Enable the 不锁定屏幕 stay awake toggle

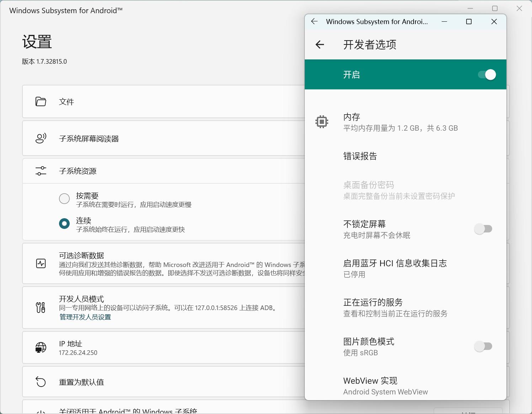pos(484,229)
